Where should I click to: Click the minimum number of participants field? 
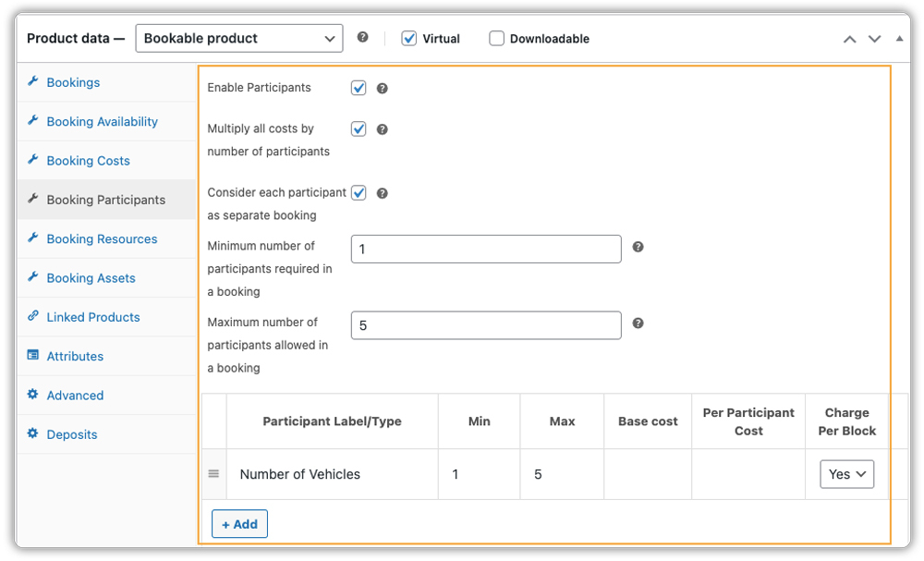[x=486, y=250]
